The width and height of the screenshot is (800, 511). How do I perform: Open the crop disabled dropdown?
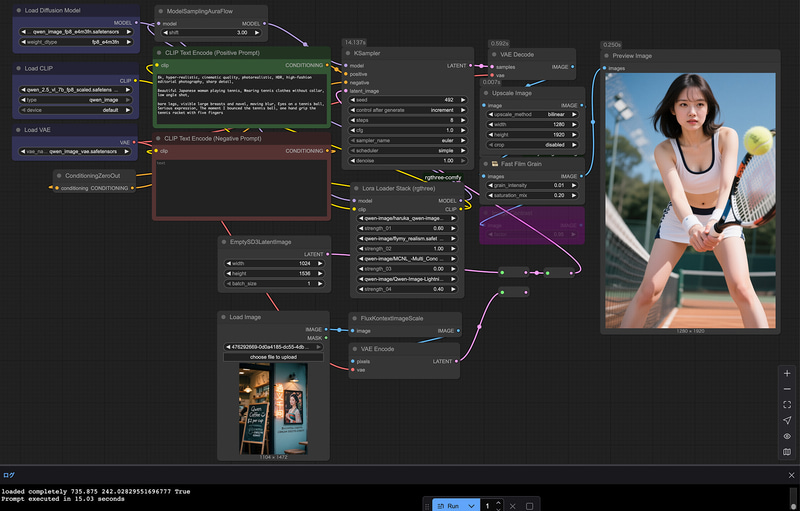(532, 145)
